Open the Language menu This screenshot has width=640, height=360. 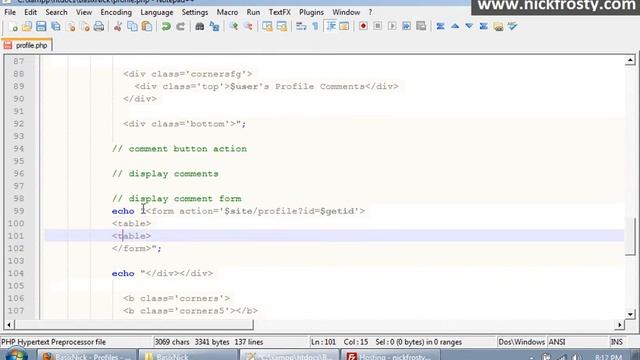[157, 12]
